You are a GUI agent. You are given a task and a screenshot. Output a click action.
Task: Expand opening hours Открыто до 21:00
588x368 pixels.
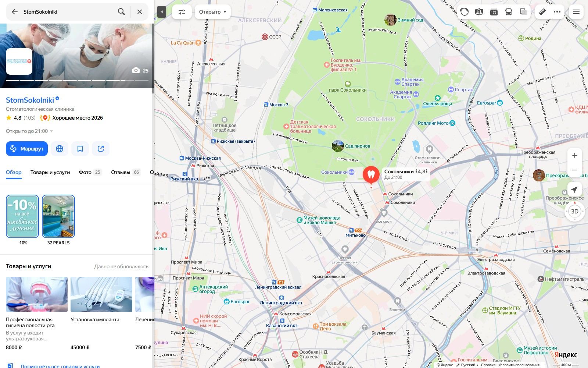pyautogui.click(x=29, y=131)
